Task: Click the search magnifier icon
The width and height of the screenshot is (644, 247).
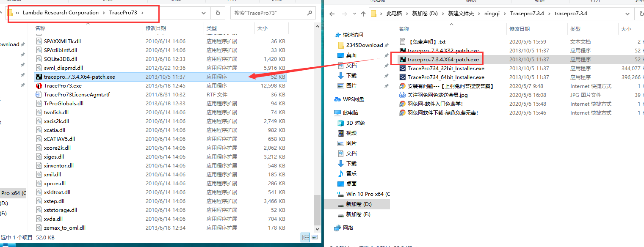Action: pyautogui.click(x=309, y=13)
